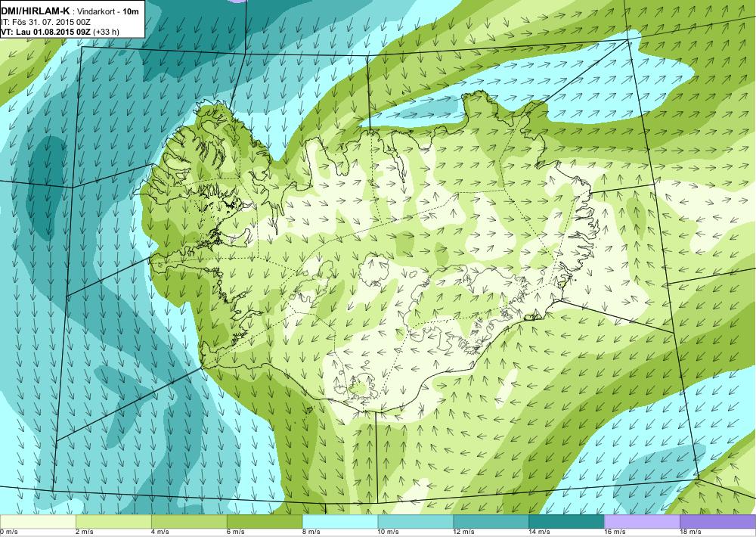Click the 'VT: Lau 01.08.2015 09Z' line
Screen dimensions: 756x537
(x=46, y=32)
